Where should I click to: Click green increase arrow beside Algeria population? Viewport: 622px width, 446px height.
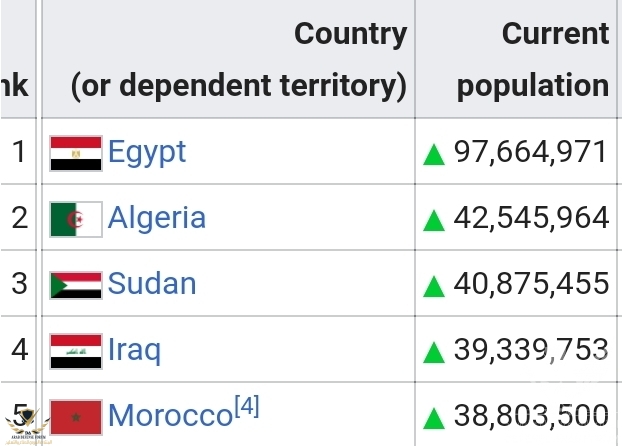pyautogui.click(x=434, y=220)
